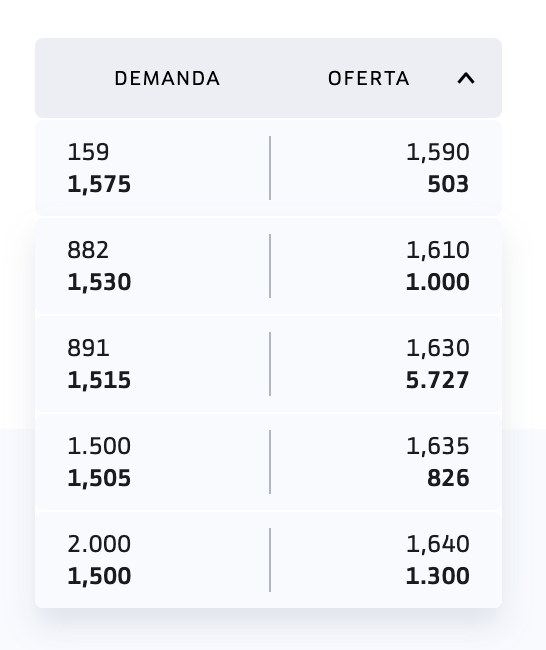Pick ask price 1,630
This screenshot has height=650, width=546.
click(x=438, y=347)
